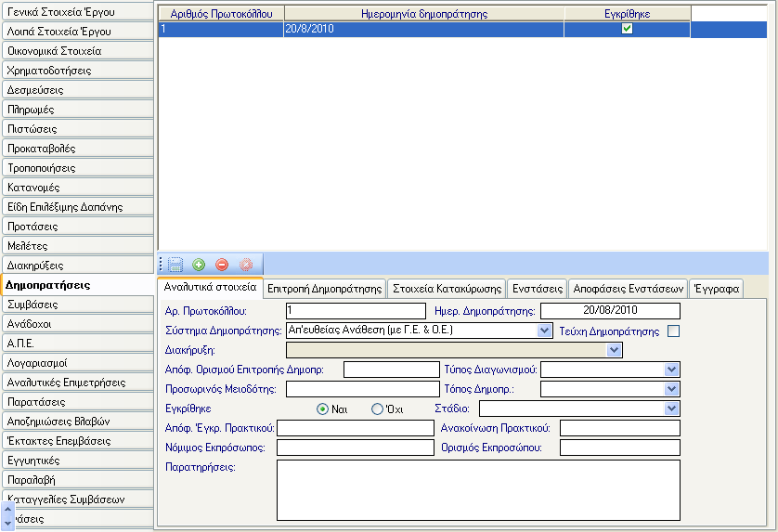The image size is (778, 532).
Task: Open the Κατανομές section
Action: click(x=78, y=188)
